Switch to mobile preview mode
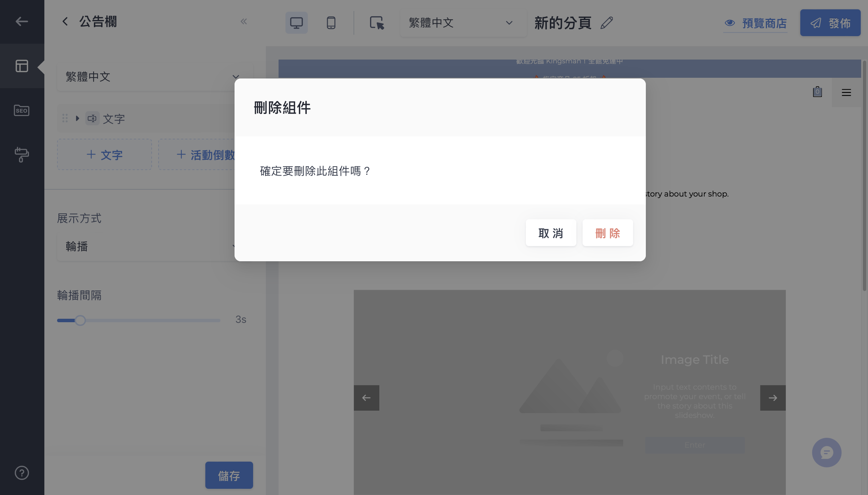868x495 pixels. tap(331, 23)
